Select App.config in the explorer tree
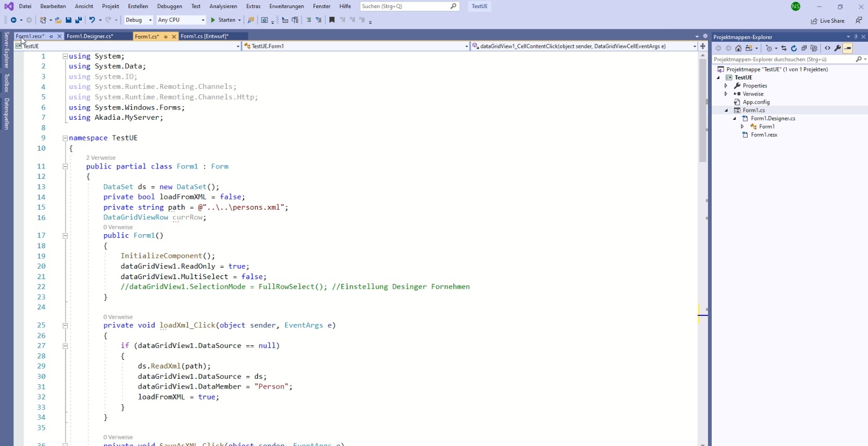 pyautogui.click(x=756, y=102)
